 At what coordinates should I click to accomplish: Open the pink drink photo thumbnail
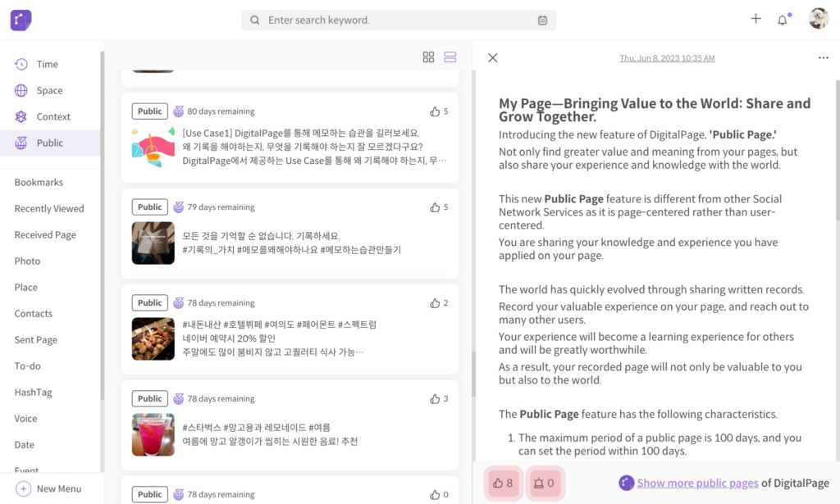(153, 434)
